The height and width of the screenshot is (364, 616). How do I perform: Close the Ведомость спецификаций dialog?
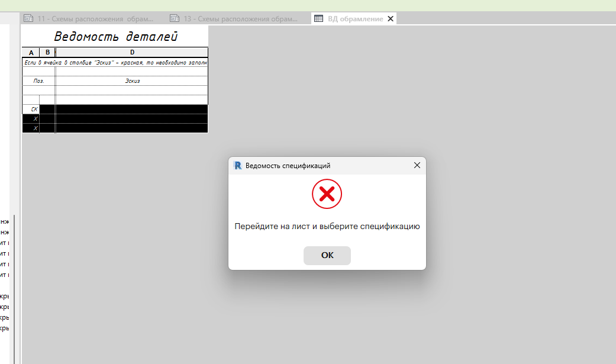point(417,166)
